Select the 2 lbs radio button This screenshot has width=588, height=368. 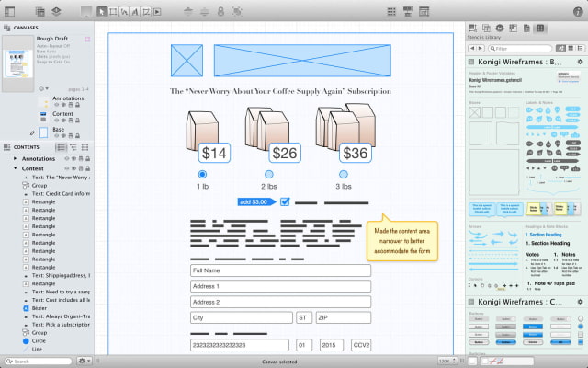[269, 174]
